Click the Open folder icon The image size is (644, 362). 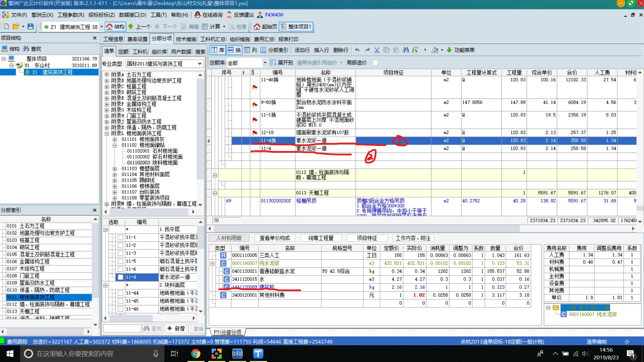pyautogui.click(x=15, y=26)
